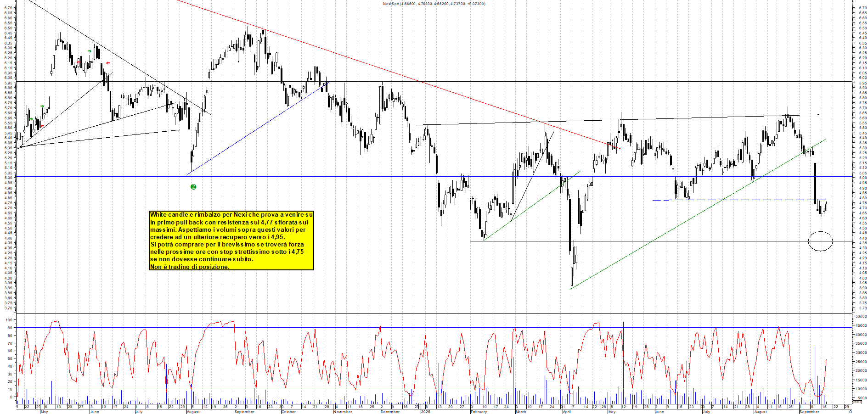This screenshot has height=414, width=868.
Task: Click the line starting "Si potrà comprare"
Action: click(x=227, y=244)
